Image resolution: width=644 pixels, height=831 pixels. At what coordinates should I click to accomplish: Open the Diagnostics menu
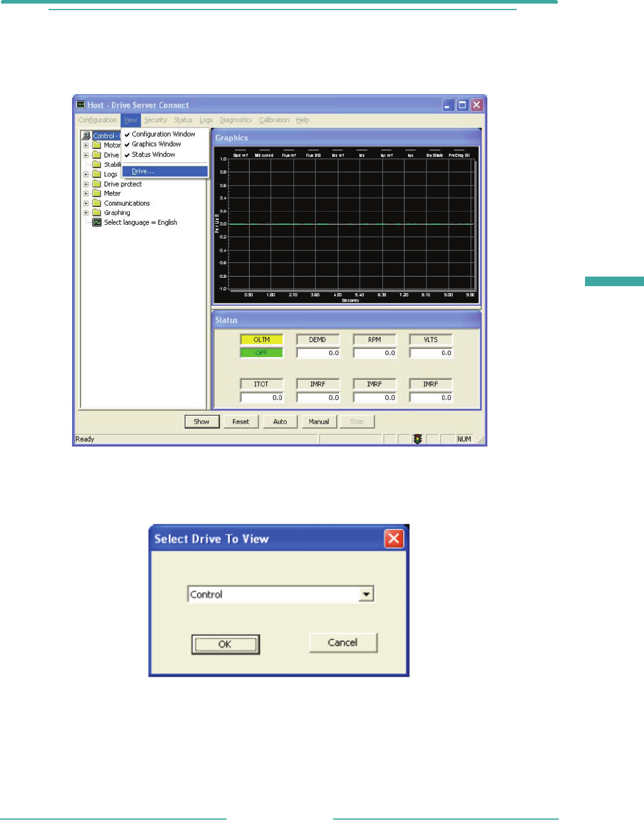[235, 120]
